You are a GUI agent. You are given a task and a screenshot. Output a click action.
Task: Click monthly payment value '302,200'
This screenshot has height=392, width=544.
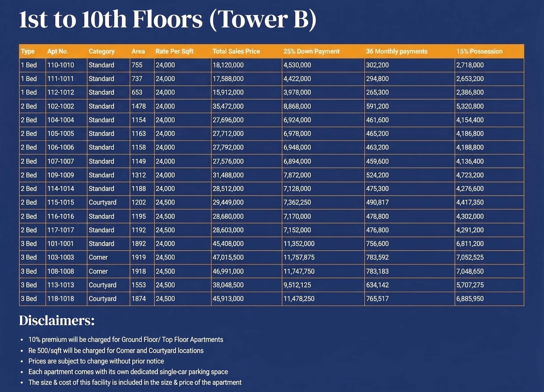tap(377, 65)
